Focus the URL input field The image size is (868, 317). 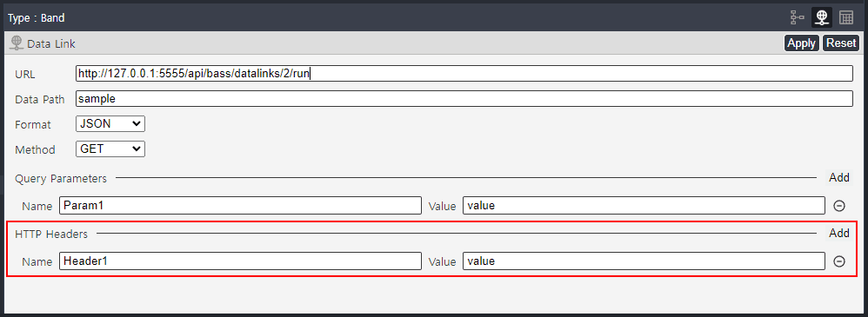point(464,74)
